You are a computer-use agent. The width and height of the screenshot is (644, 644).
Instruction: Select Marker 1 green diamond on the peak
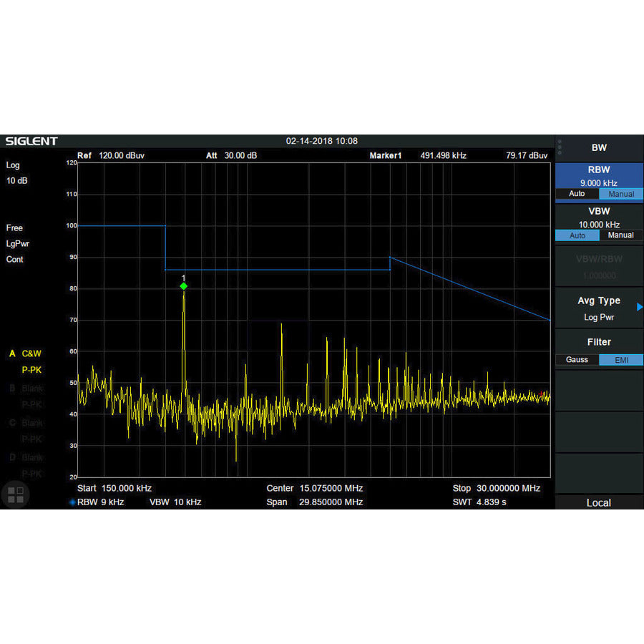tap(184, 286)
